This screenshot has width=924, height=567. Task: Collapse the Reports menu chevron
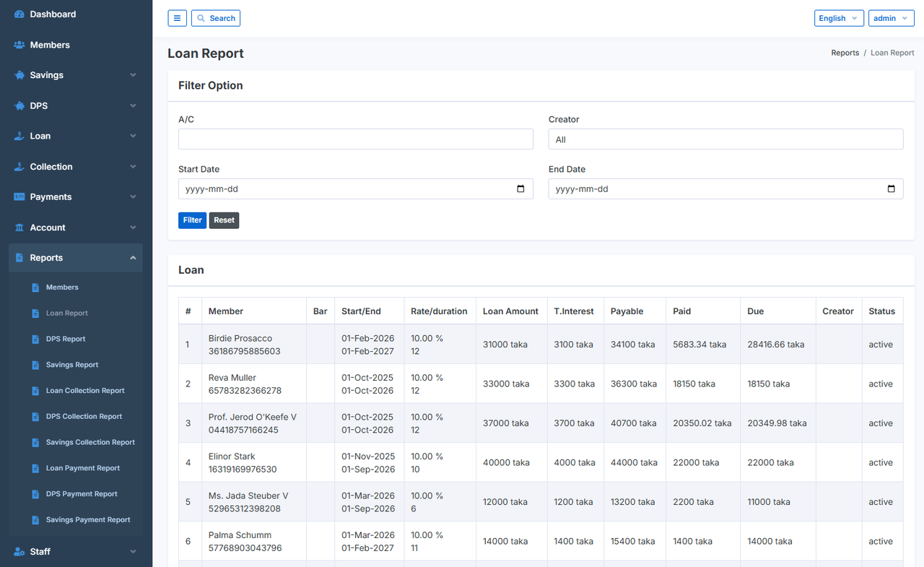pyautogui.click(x=133, y=258)
